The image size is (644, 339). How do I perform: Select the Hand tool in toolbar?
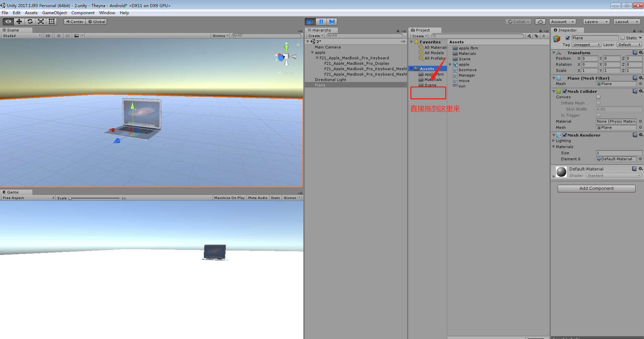[x=8, y=21]
